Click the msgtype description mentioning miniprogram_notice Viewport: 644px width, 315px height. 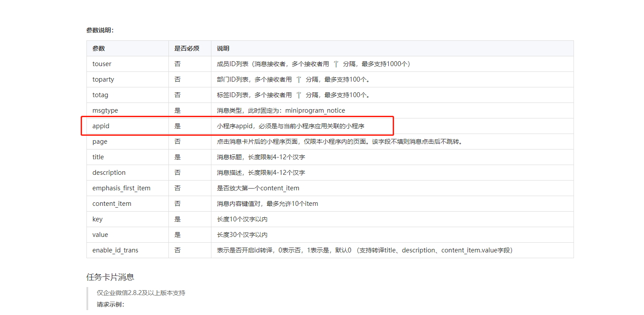point(281,110)
